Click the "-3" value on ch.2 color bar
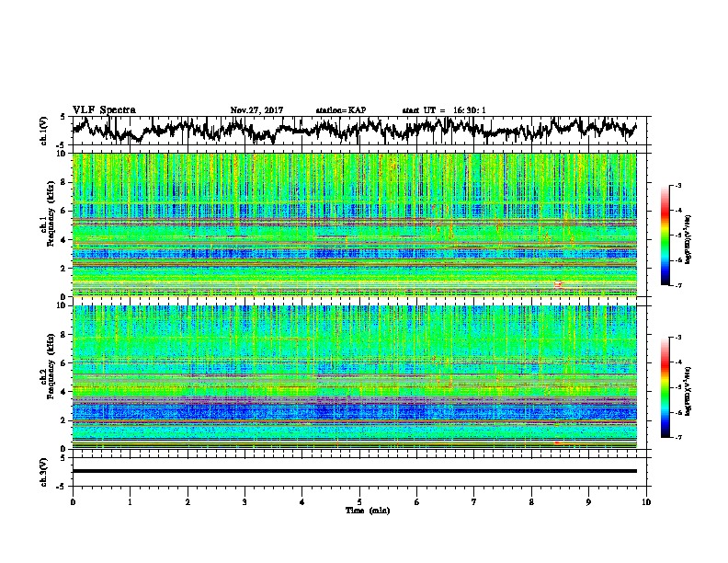 coord(677,338)
